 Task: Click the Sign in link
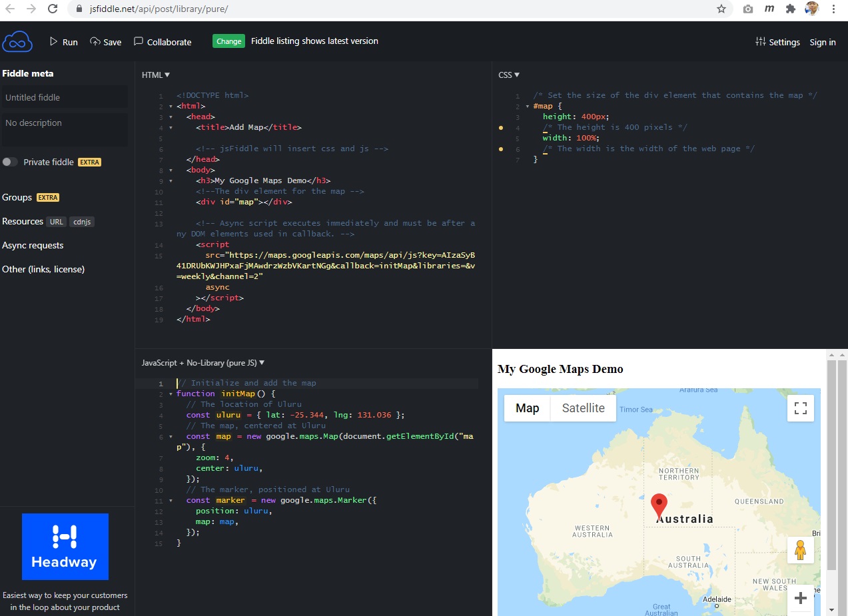coord(822,42)
